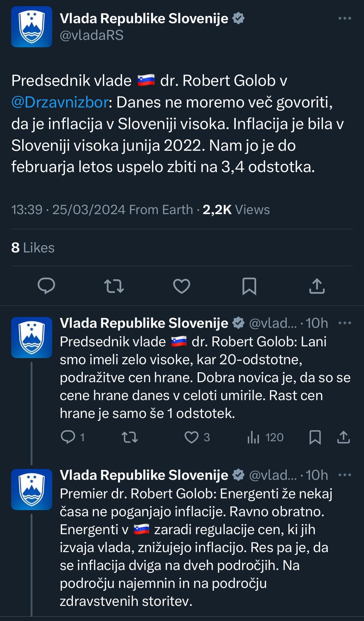Bookmark the food prices reply tweet
Viewport: 364px width, 621px height.
pos(315,437)
